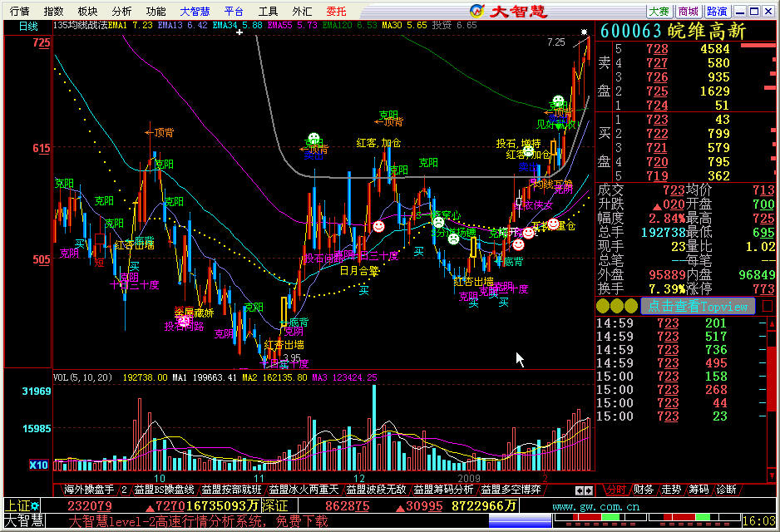The width and height of the screenshot is (780, 532).
Task: Open the 平台 menu
Action: (234, 11)
